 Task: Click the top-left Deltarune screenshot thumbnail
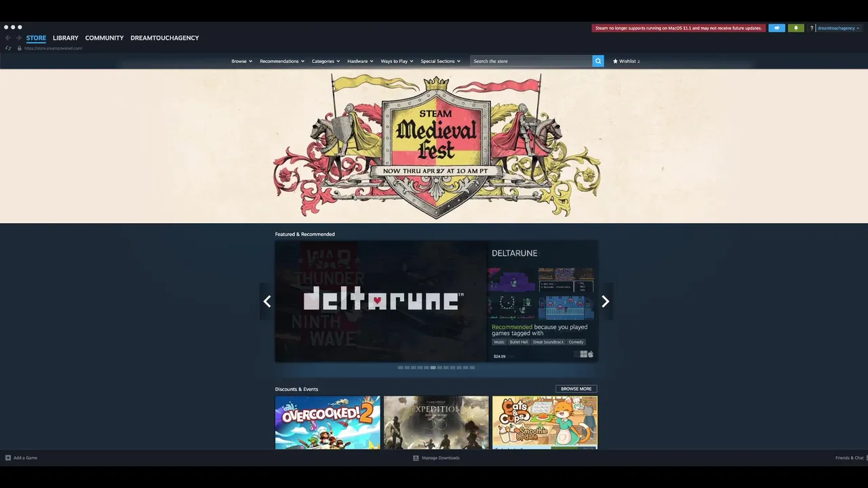click(x=513, y=281)
